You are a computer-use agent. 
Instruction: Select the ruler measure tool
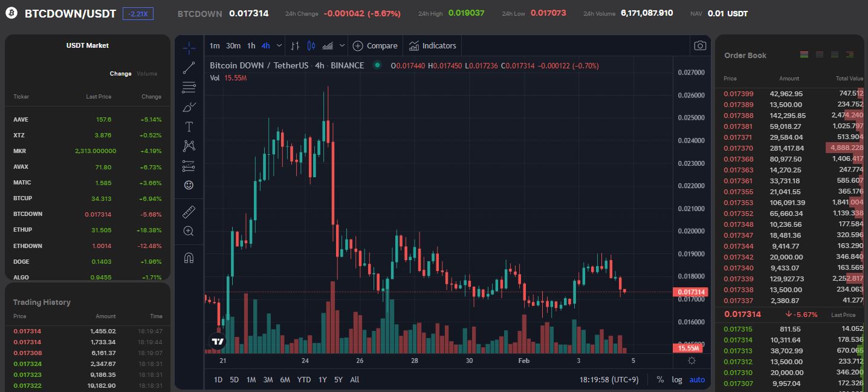189,212
